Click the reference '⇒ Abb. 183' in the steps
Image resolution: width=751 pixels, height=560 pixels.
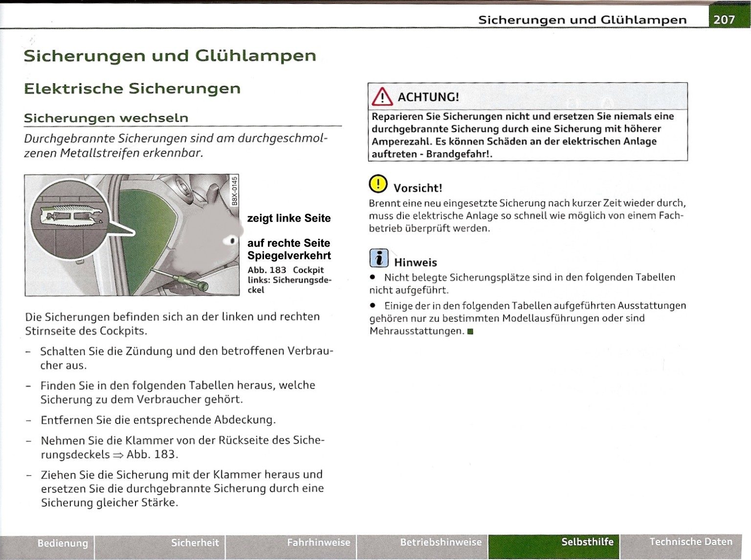point(145,454)
